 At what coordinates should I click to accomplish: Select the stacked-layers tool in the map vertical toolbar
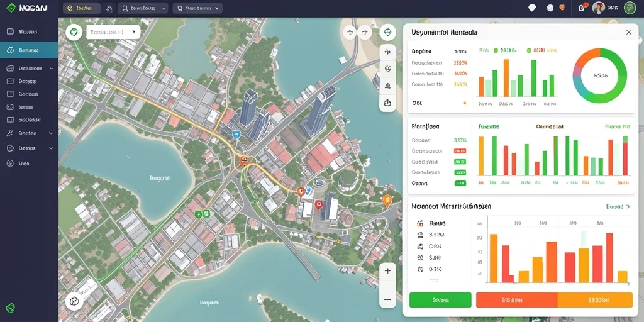[x=387, y=86]
